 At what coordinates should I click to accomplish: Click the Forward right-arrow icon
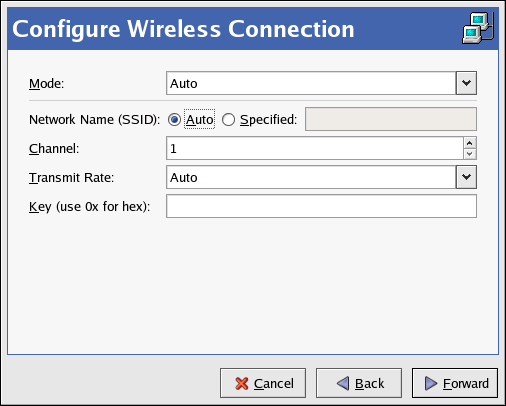click(431, 383)
